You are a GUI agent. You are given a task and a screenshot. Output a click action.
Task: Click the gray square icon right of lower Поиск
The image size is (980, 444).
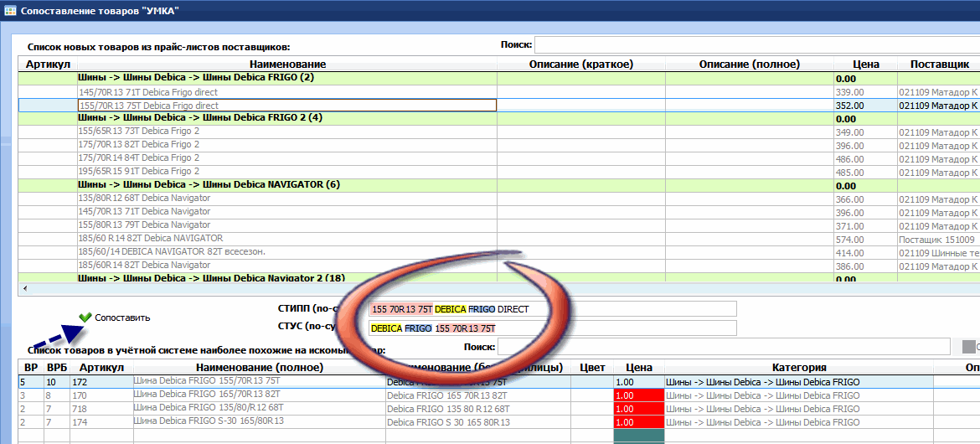[968, 347]
